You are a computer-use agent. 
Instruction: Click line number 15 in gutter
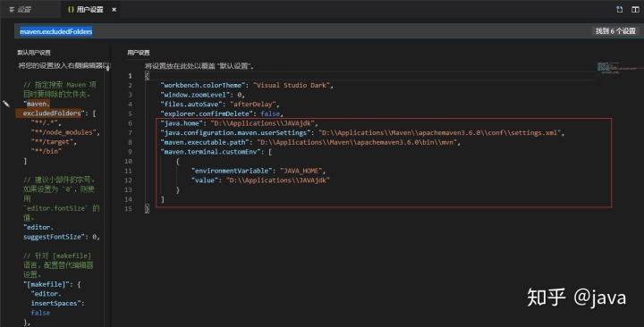click(129, 209)
